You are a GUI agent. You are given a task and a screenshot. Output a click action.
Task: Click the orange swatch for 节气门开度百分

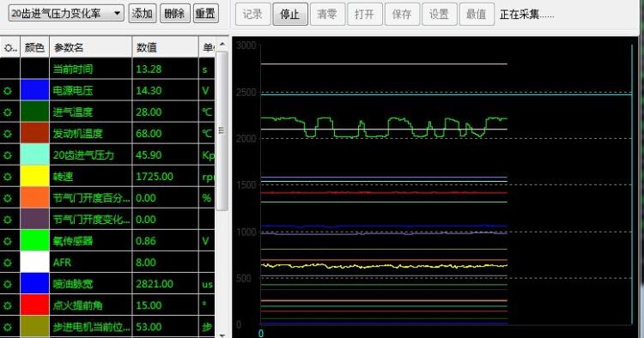[x=34, y=197]
